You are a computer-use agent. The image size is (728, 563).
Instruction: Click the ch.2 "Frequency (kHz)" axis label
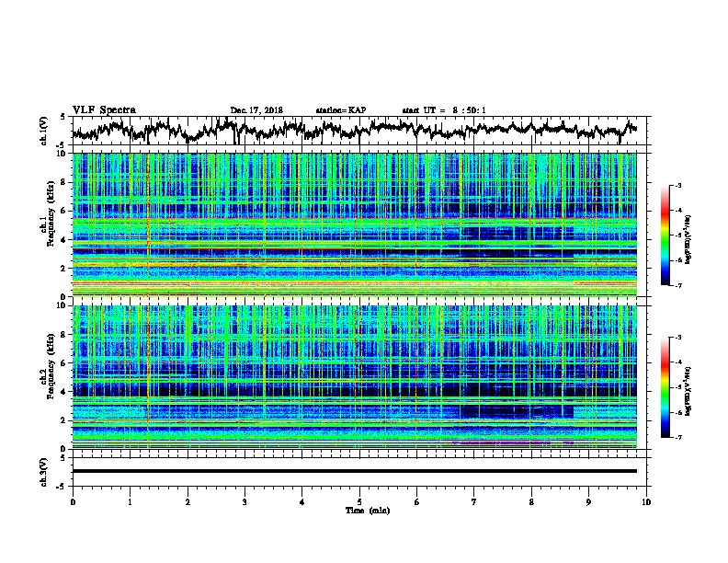[51, 365]
